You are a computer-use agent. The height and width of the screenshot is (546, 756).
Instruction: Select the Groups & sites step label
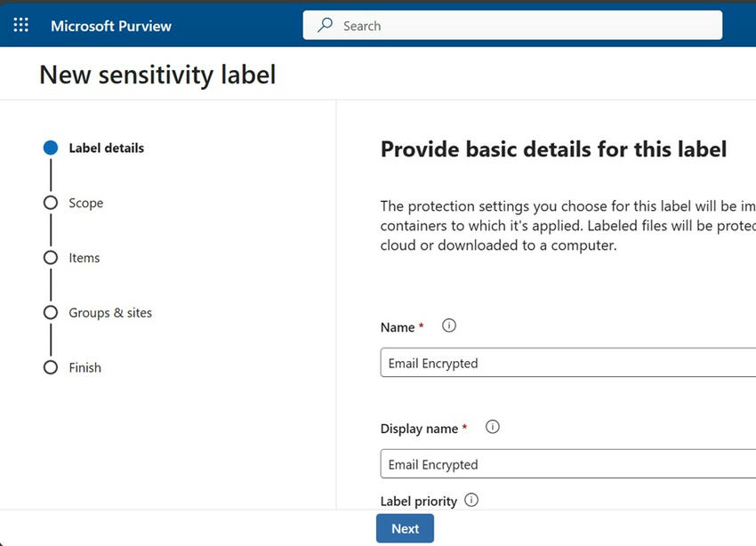[x=109, y=312]
